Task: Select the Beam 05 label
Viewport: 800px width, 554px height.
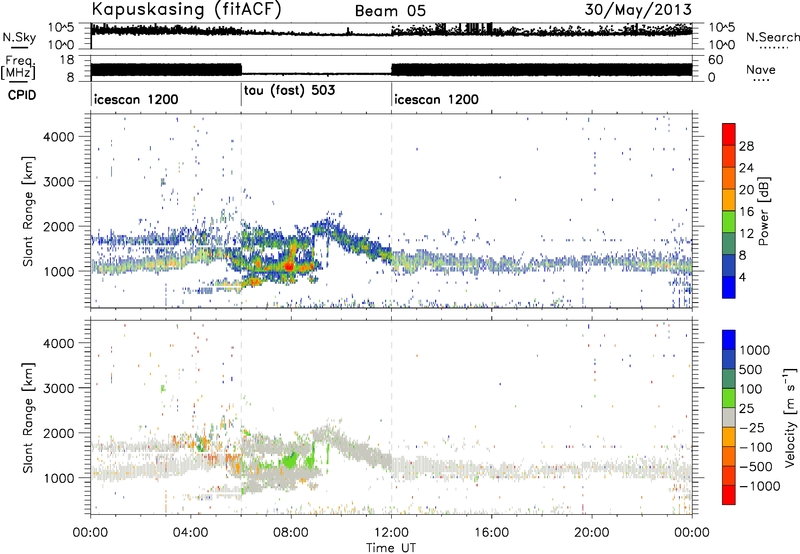Action: click(390, 11)
